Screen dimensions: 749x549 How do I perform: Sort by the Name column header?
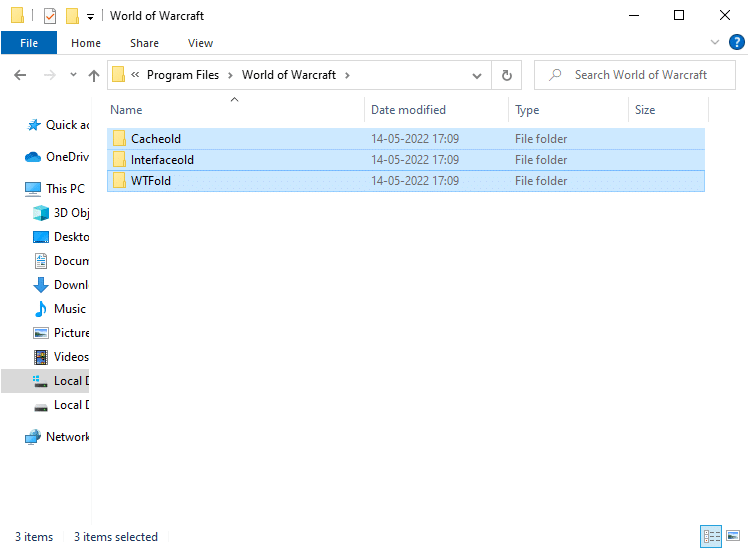point(126,110)
